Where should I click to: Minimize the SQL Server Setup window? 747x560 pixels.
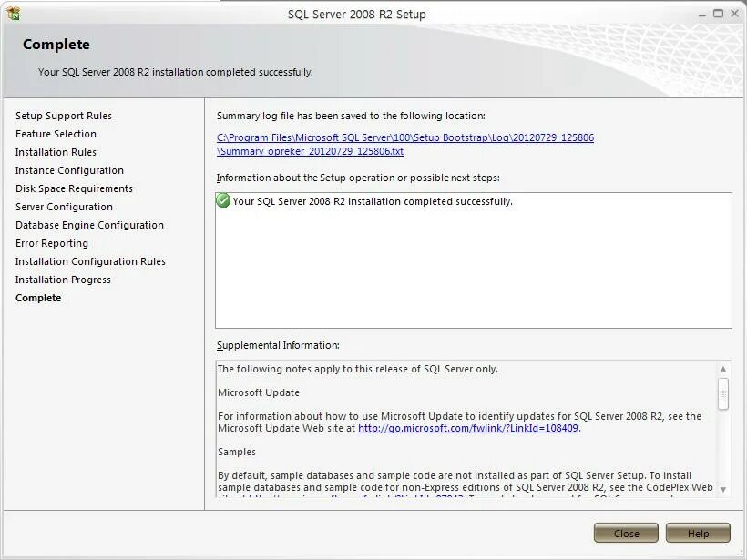tap(701, 15)
